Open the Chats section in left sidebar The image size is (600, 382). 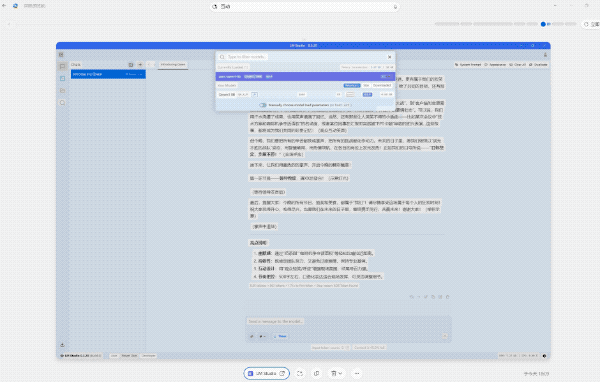62,66
